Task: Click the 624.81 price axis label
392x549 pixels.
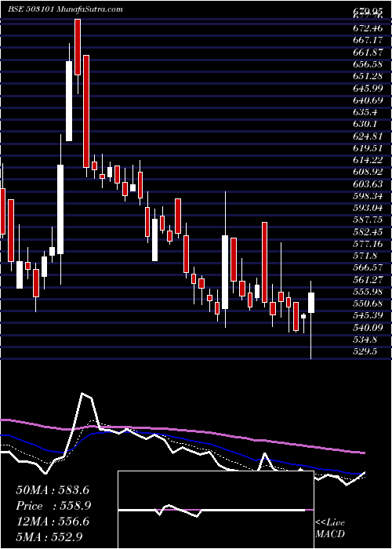Action: [368, 136]
